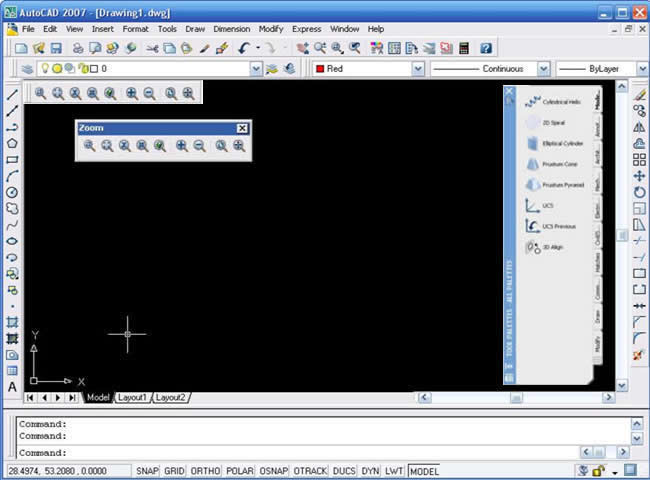Toggle OSNAP in status bar

click(274, 471)
